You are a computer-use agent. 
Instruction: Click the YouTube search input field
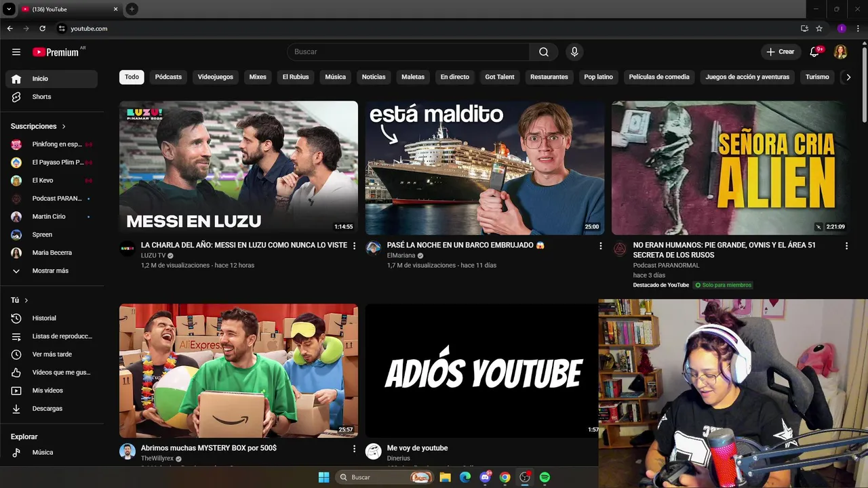pyautogui.click(x=408, y=52)
